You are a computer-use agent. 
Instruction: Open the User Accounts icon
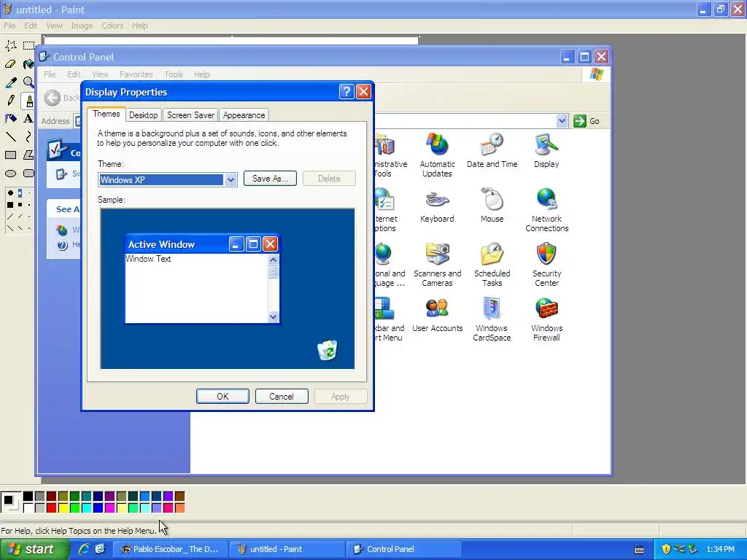[437, 315]
